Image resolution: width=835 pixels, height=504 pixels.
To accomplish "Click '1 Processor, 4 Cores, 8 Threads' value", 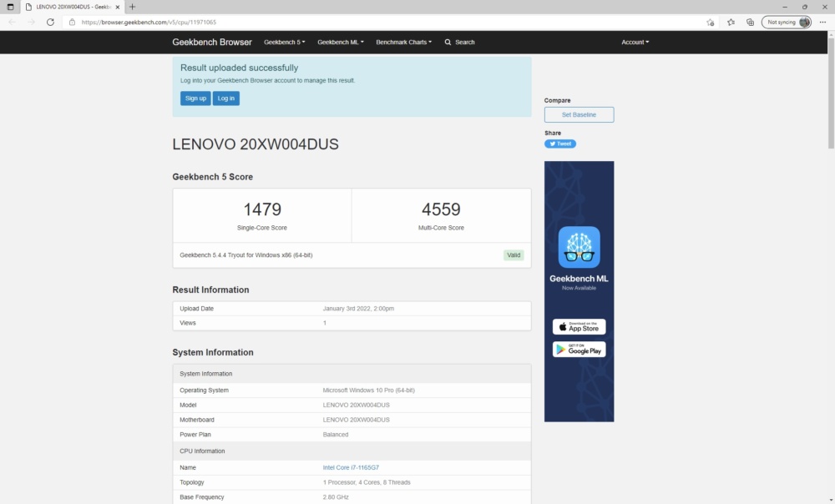I will [x=367, y=482].
